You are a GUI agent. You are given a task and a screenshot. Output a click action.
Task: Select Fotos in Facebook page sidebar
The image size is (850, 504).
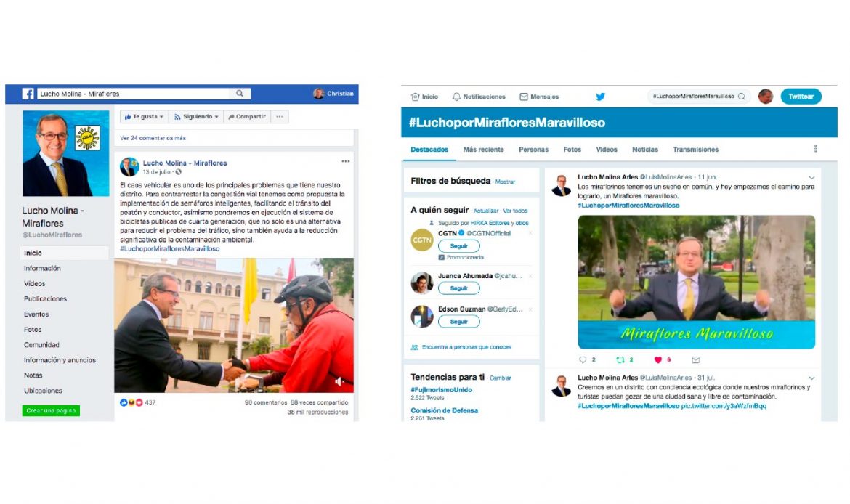pyautogui.click(x=33, y=330)
